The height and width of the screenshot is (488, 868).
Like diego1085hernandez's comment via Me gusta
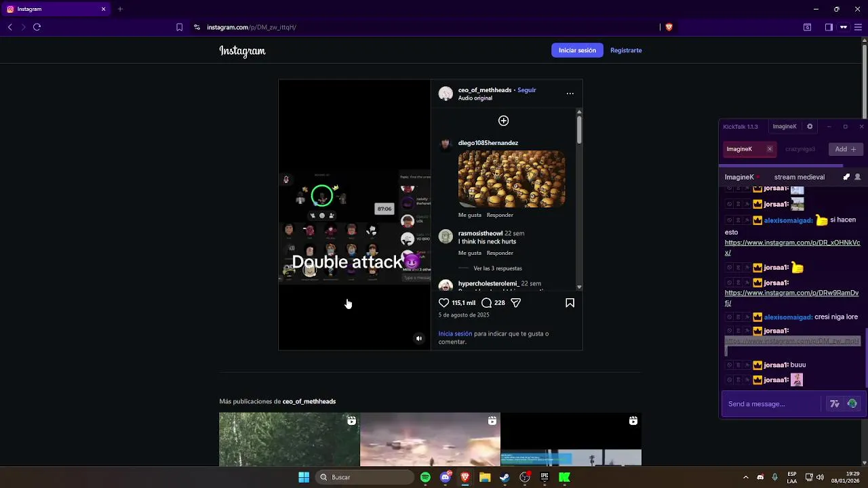tap(470, 215)
